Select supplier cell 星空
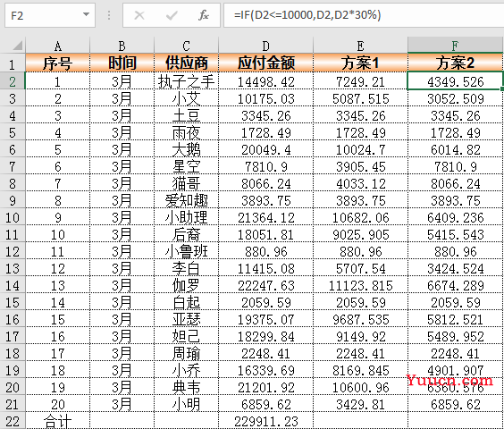The image size is (504, 429). (x=187, y=166)
